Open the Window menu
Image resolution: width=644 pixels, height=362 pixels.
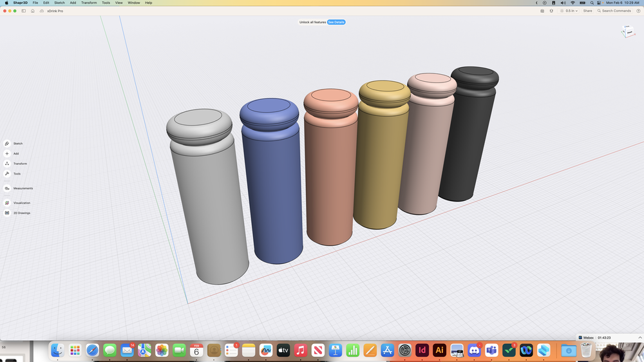134,3
